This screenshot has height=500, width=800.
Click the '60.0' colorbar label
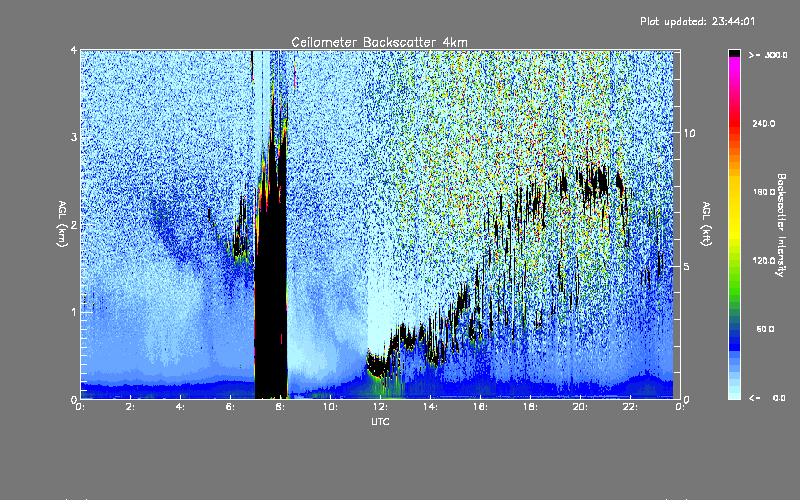point(765,329)
